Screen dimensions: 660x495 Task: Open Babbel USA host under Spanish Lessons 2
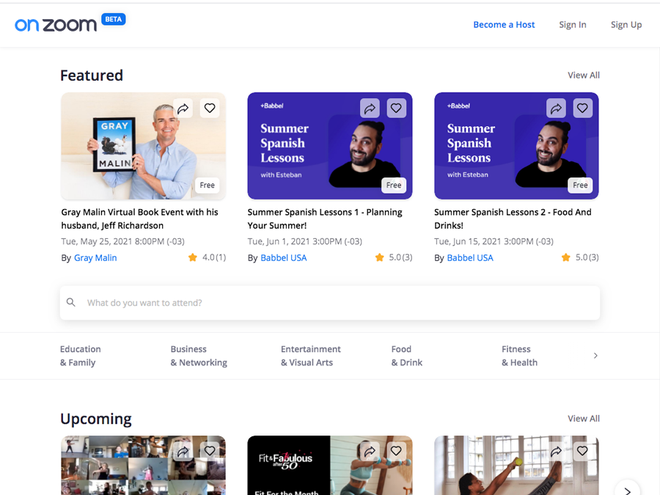pyautogui.click(x=470, y=258)
